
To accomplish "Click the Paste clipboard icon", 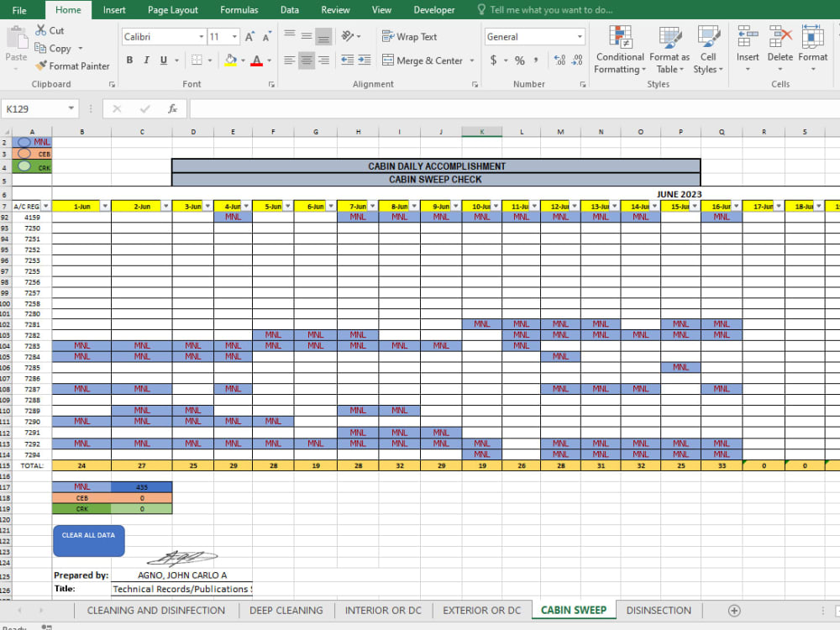I will pos(17,39).
